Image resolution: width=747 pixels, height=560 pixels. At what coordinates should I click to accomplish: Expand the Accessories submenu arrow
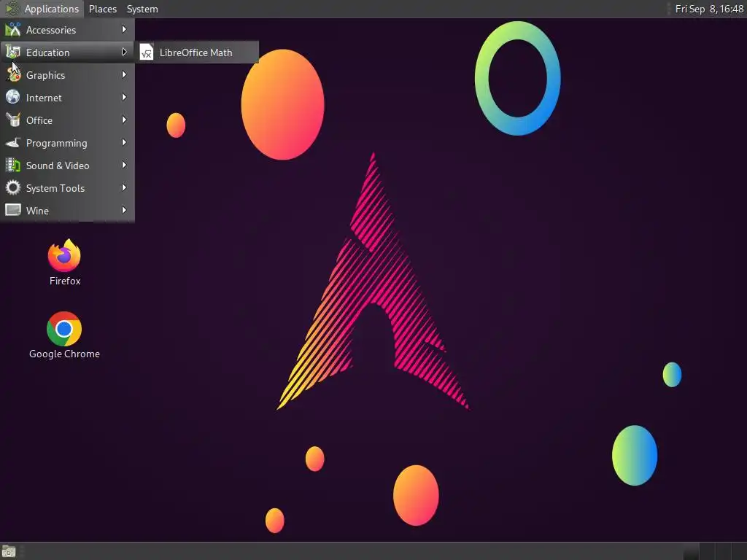124,29
